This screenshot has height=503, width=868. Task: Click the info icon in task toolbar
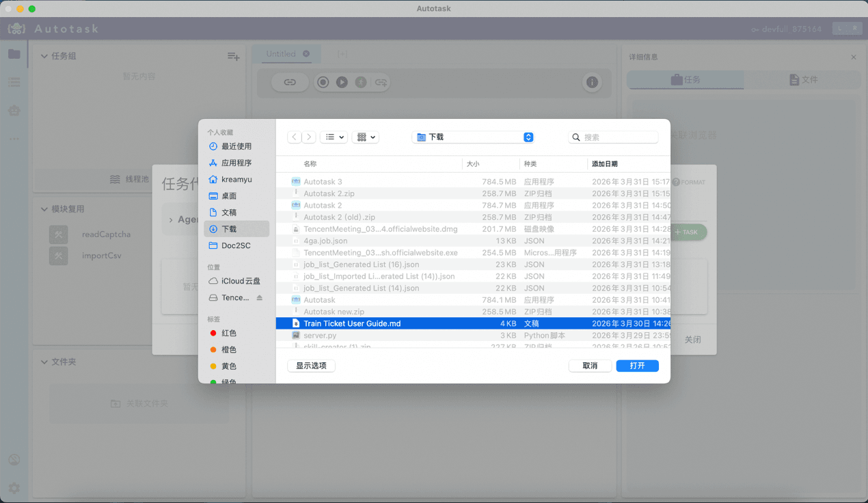(x=592, y=82)
